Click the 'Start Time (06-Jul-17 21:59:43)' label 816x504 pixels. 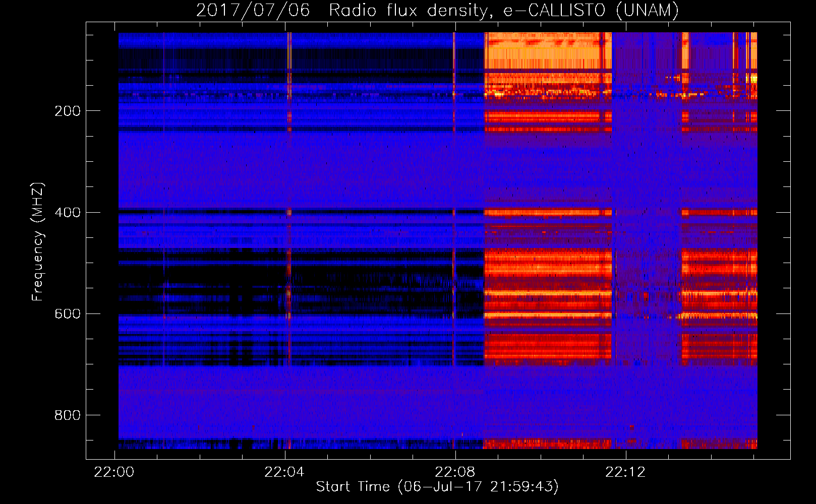pos(437,487)
